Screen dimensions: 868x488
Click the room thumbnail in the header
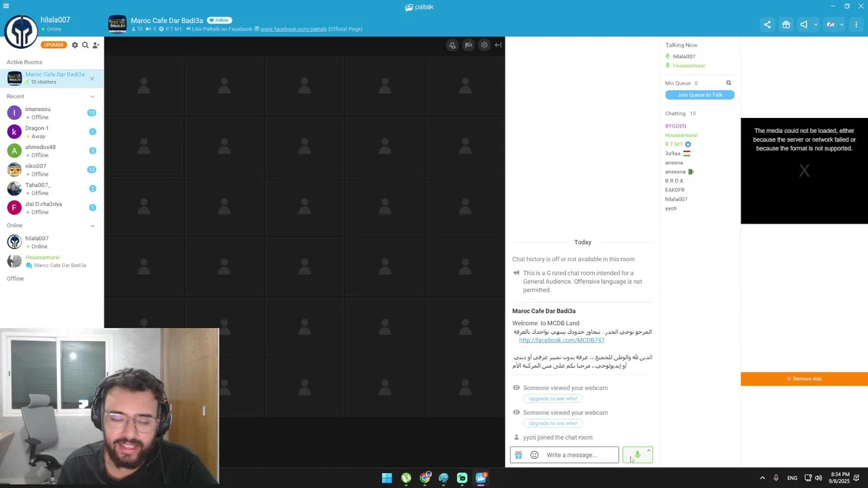[117, 24]
